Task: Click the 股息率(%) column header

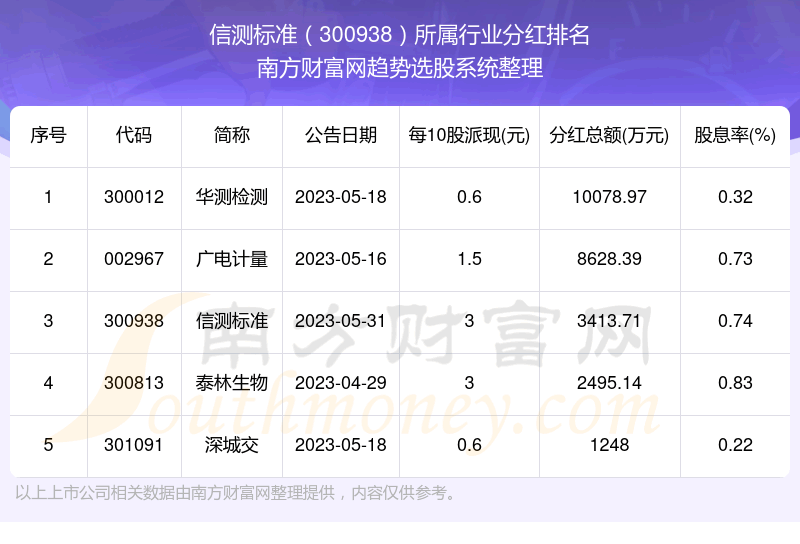Action: pos(735,135)
